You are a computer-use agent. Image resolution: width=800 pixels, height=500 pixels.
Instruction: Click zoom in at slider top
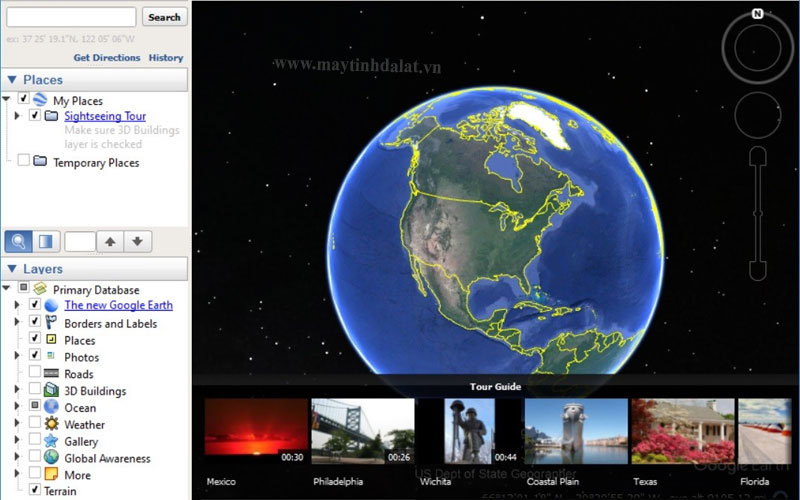pos(758,155)
